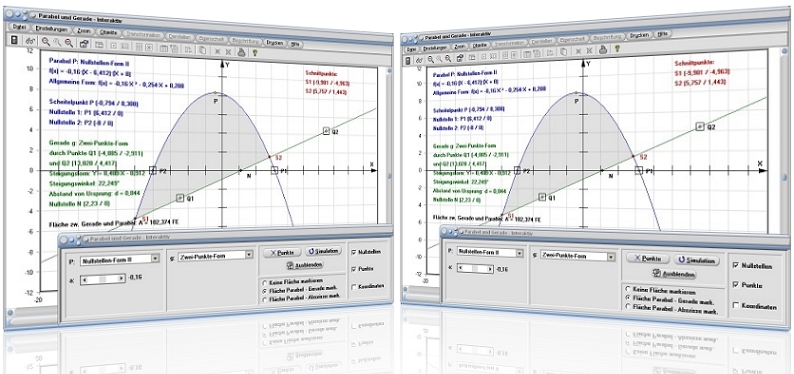Click the printer icon in right window toolbar
This screenshot has height=374, width=794.
coord(603,50)
